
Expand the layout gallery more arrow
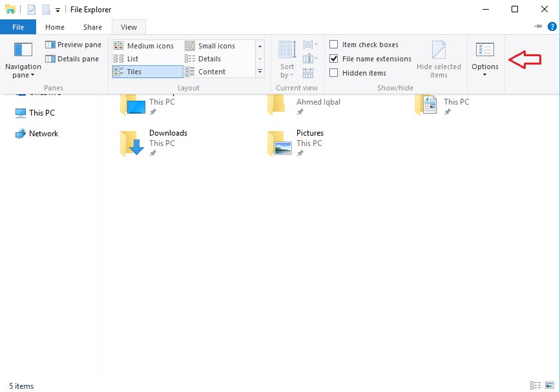pyautogui.click(x=260, y=71)
